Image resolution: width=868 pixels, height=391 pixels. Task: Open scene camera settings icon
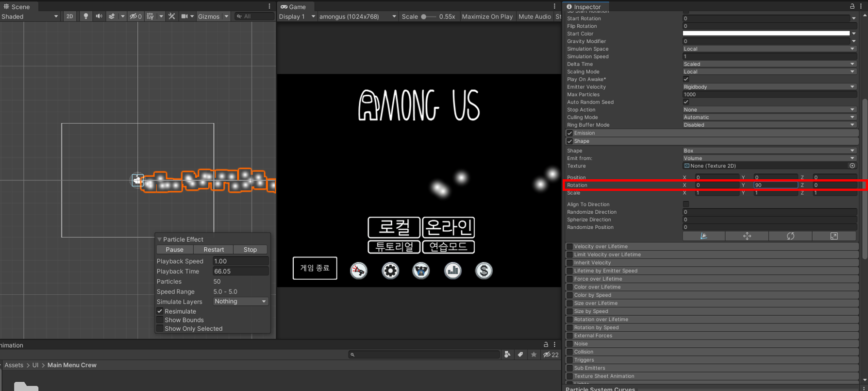tap(184, 16)
